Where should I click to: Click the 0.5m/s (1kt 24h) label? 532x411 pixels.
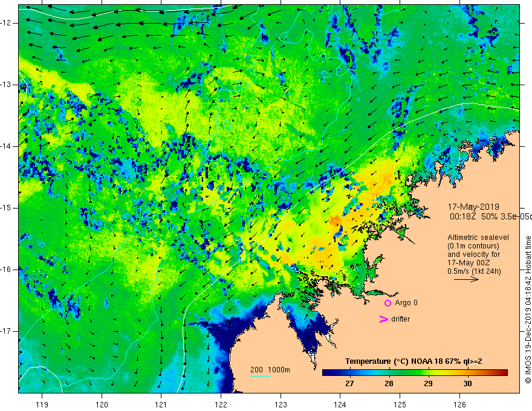tap(474, 271)
